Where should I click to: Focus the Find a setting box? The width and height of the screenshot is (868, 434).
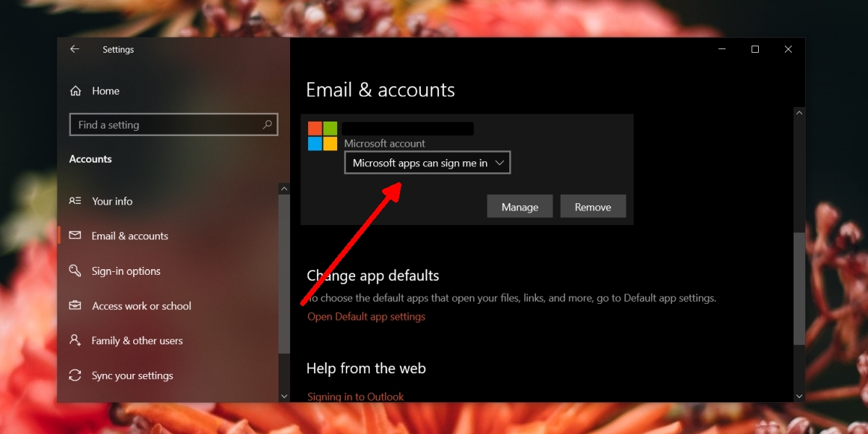(174, 124)
